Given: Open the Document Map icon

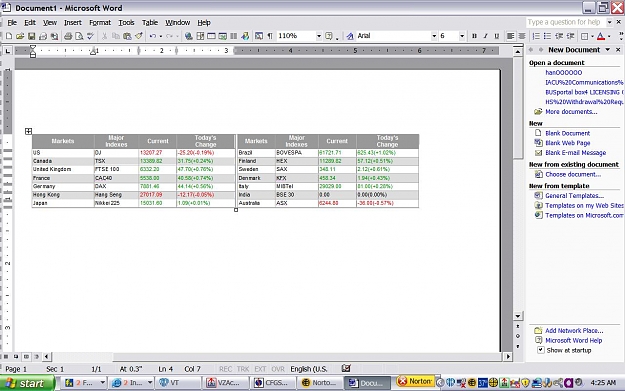Looking at the screenshot, I should pyautogui.click(x=259, y=36).
